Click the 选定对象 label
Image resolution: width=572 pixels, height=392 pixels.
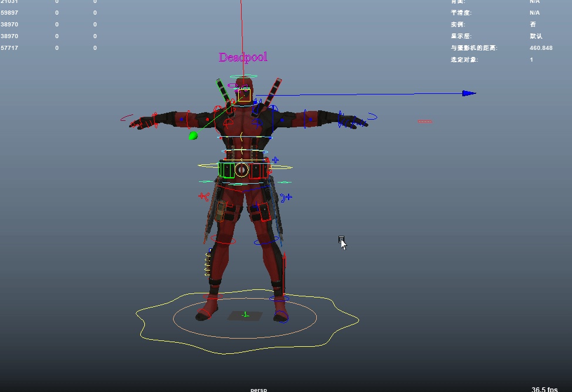coord(464,59)
